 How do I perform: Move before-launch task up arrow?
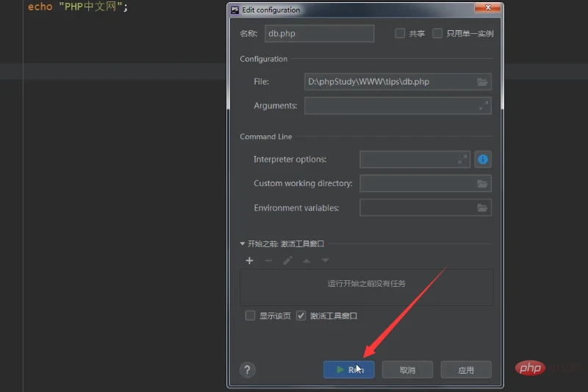306,260
